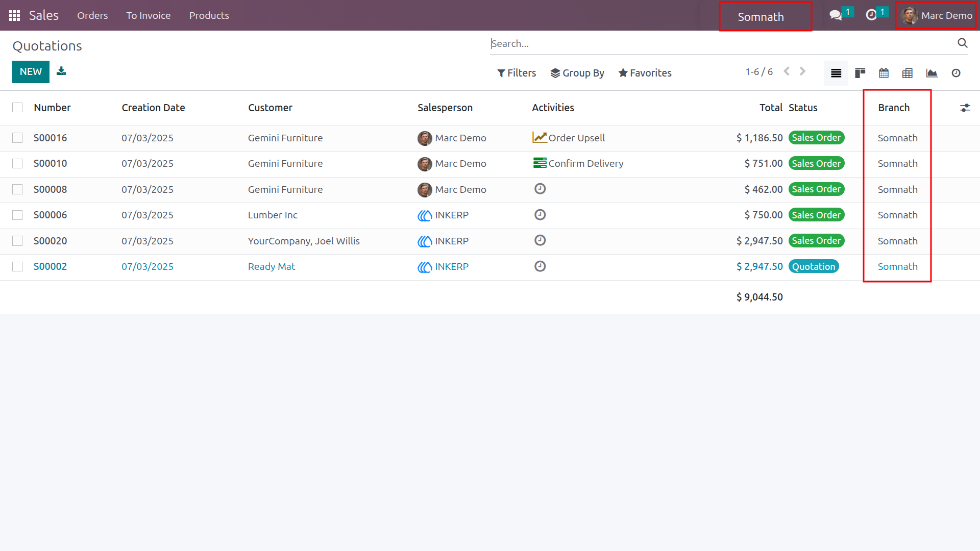This screenshot has width=980, height=551.
Task: Open activity clock for S00020
Action: click(x=540, y=240)
